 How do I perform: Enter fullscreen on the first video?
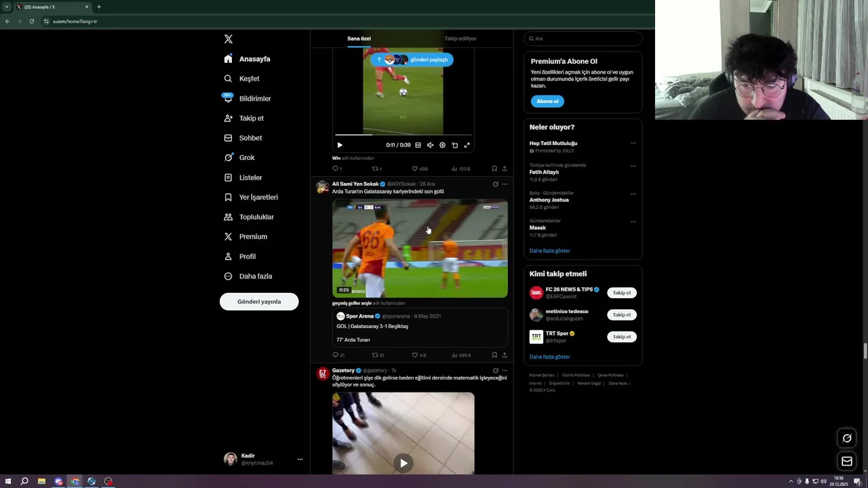pyautogui.click(x=467, y=145)
